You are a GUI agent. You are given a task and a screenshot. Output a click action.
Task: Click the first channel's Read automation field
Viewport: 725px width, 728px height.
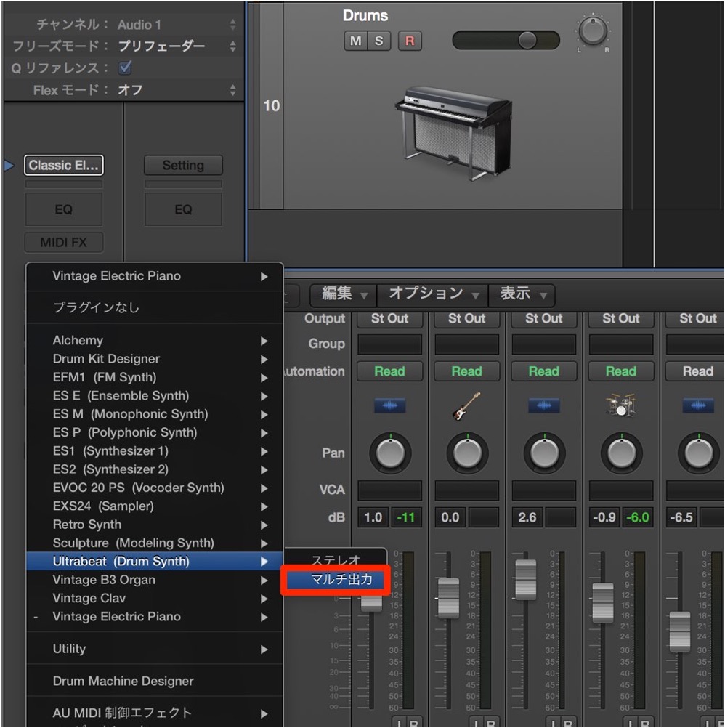point(389,371)
